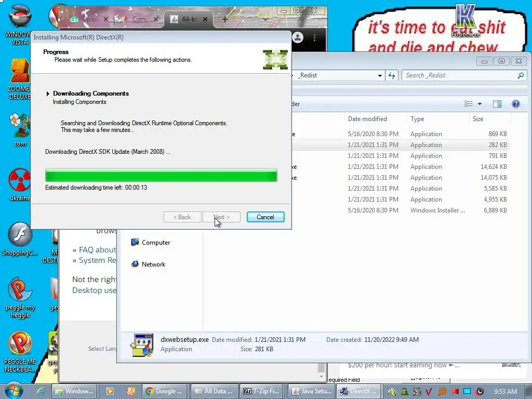Screen dimensions: 532x399
Task: Select the file row sized 791 KB
Action: (401, 156)
